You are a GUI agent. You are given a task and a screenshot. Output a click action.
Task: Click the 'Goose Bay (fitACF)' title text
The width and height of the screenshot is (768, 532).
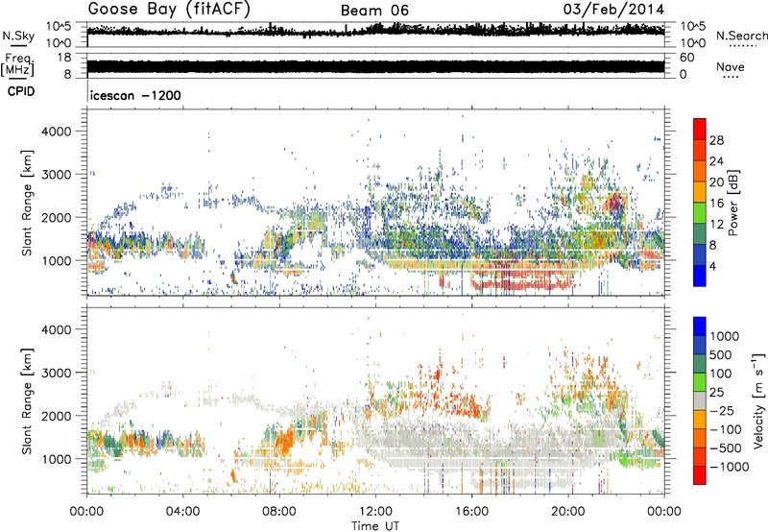coord(169,10)
